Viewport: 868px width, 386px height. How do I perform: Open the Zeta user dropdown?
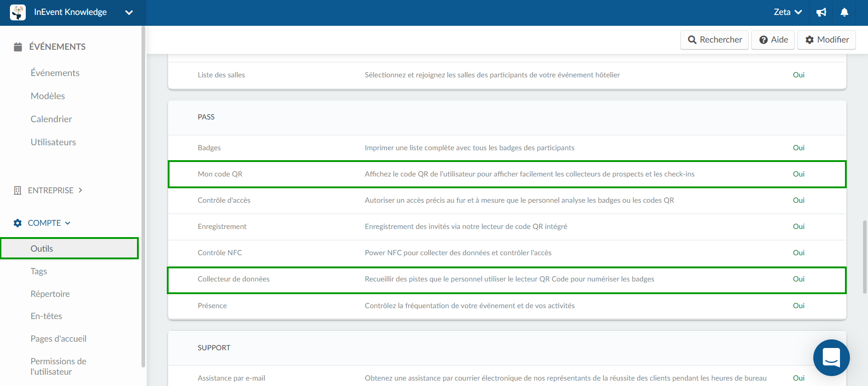(788, 12)
